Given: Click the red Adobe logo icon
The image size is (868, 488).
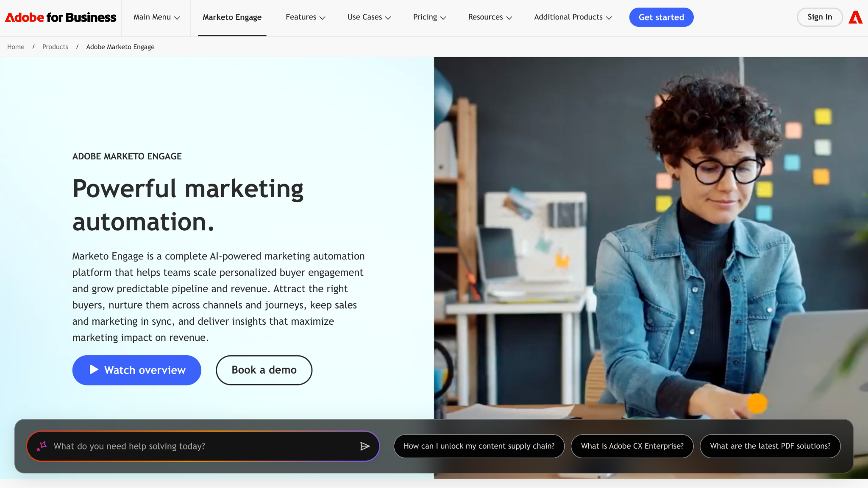Looking at the screenshot, I should click(855, 17).
